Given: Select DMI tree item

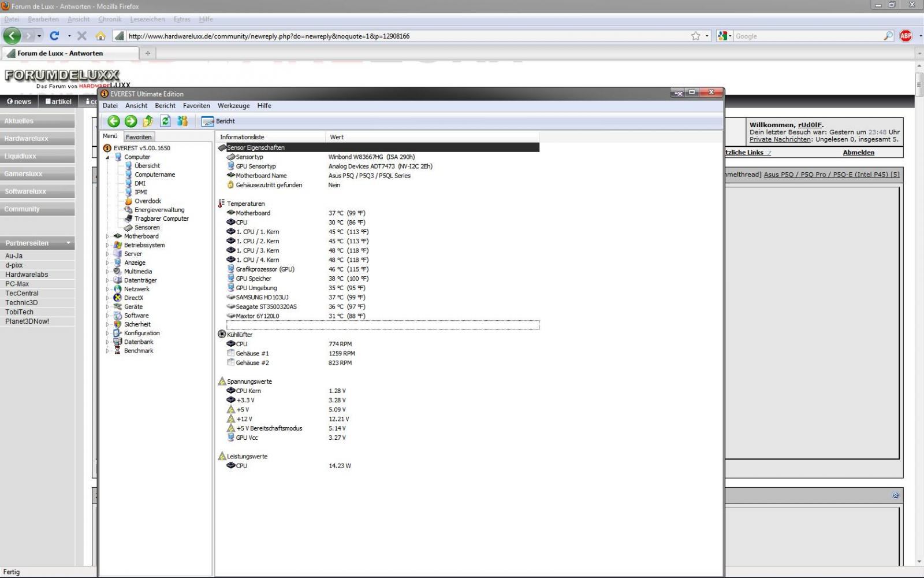Looking at the screenshot, I should (x=140, y=183).
